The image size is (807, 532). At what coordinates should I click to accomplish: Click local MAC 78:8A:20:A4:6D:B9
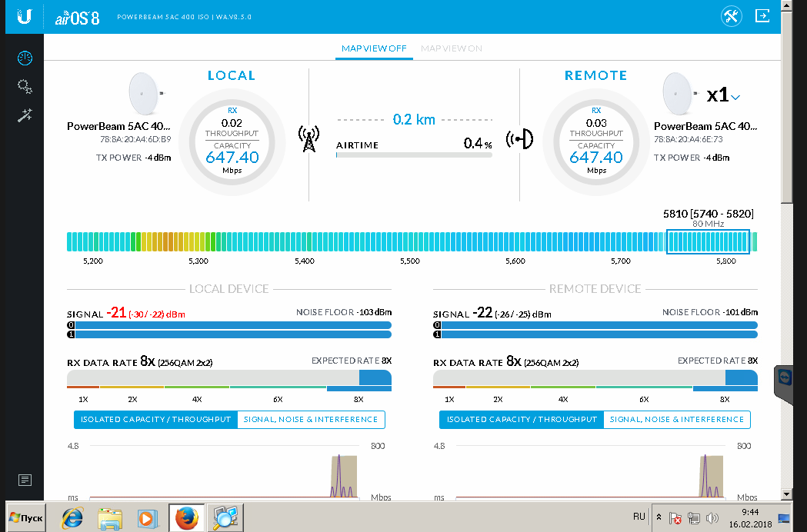coord(135,139)
